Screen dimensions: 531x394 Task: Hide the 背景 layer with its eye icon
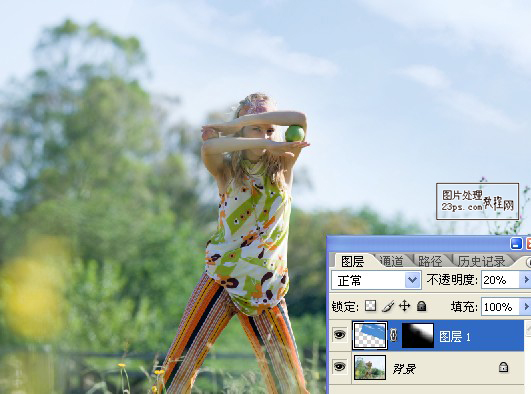(340, 367)
